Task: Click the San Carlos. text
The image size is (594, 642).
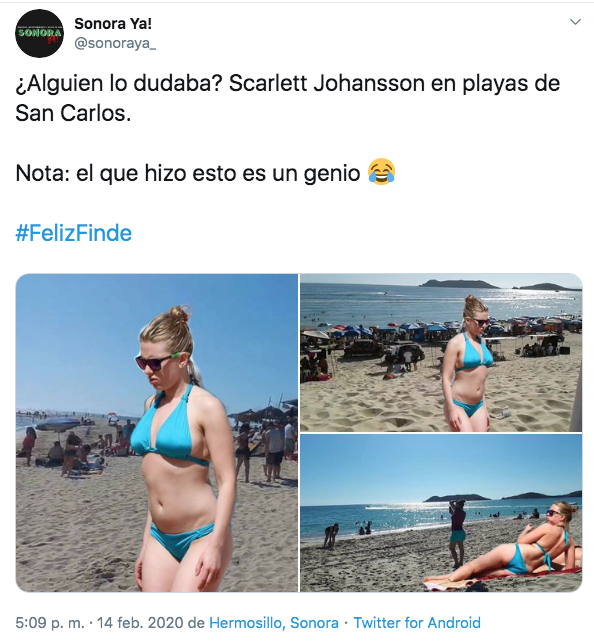Action: (x=73, y=113)
